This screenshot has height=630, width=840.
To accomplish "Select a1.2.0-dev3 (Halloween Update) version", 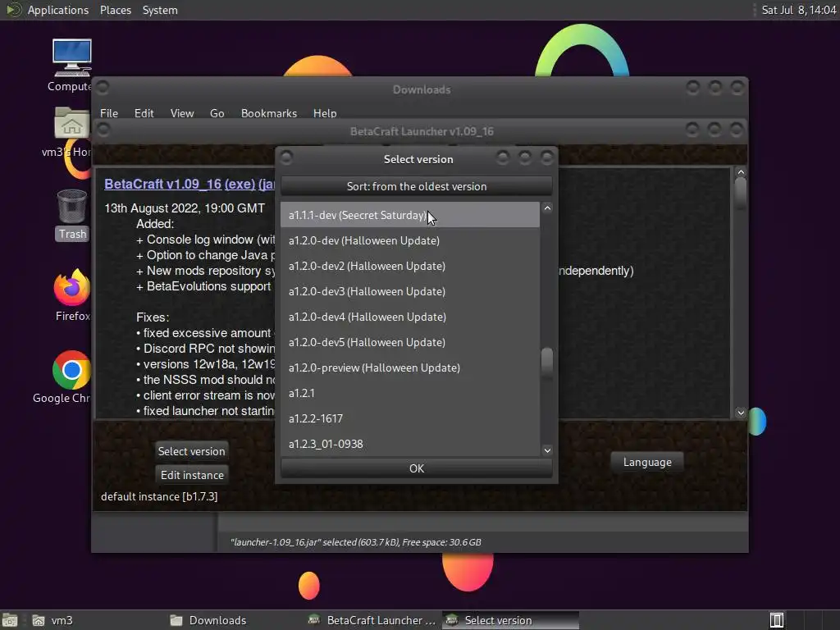I will click(x=410, y=291).
